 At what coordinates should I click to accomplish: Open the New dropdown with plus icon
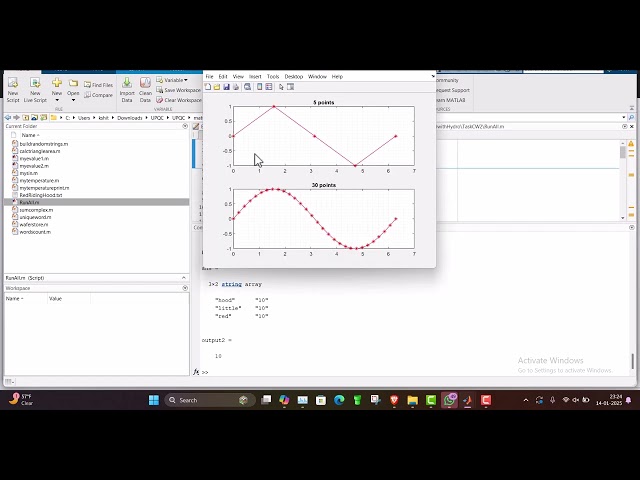(x=57, y=90)
